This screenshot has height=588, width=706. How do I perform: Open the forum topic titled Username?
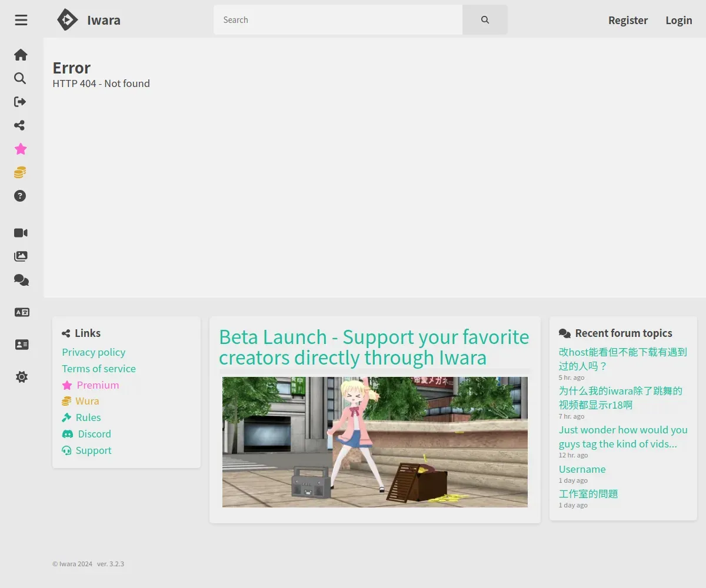pos(582,469)
